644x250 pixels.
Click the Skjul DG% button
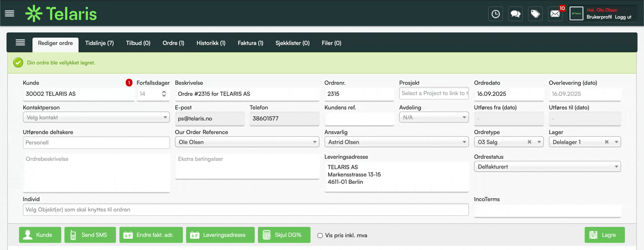coord(284,235)
